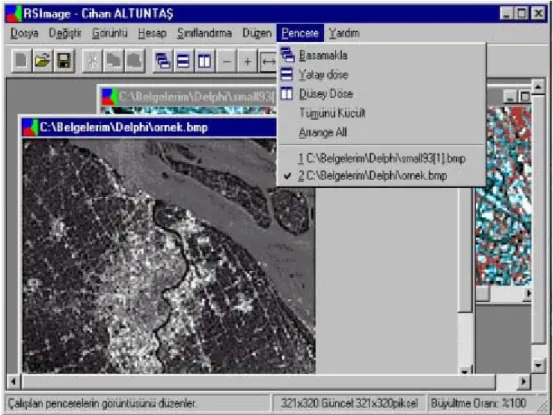This screenshot has height=415, width=553.
Task: Save image using the floppy disk icon
Action: pos(64,61)
